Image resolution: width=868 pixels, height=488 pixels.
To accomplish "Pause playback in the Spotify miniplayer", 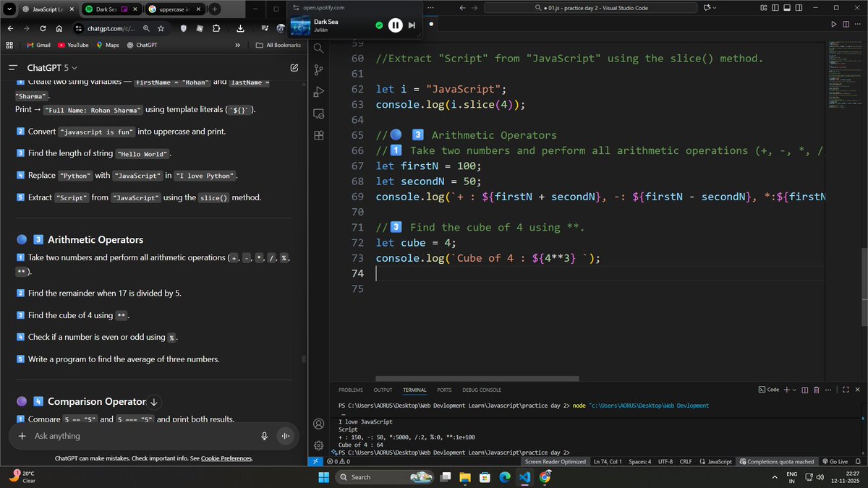I will pos(395,25).
